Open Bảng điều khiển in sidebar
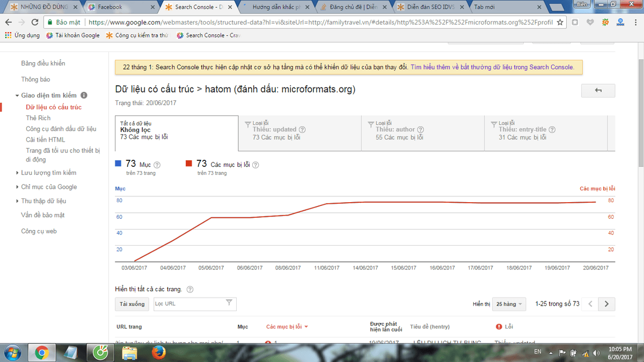Screen dimensions: 644x362 [43, 63]
